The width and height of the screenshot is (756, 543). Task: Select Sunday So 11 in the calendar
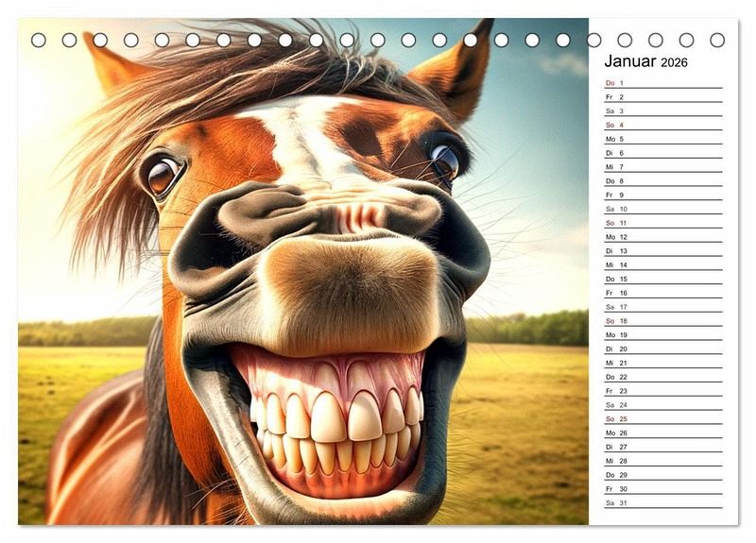pyautogui.click(x=662, y=223)
